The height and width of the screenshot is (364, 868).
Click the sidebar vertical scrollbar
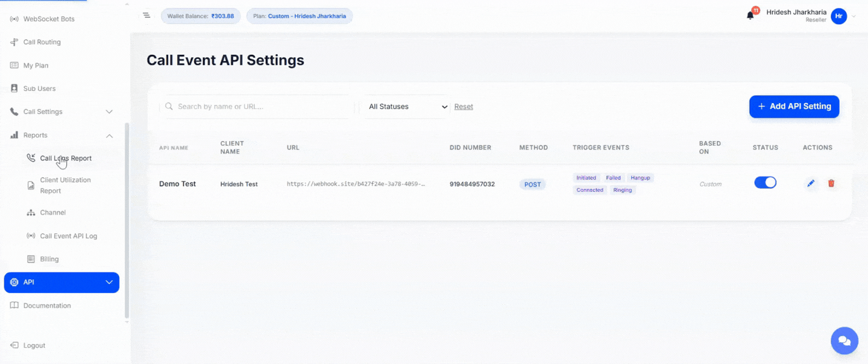pyautogui.click(x=127, y=221)
